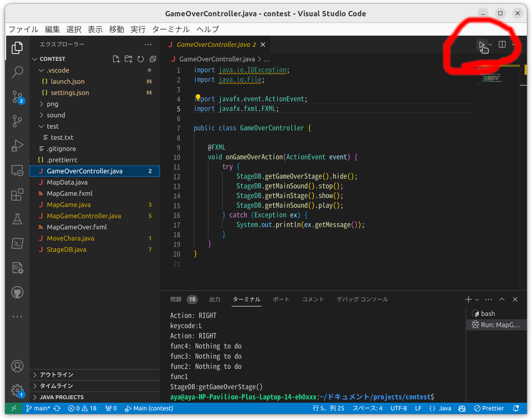The width and height of the screenshot is (532, 419).
Task: Split the editor to the right
Action: click(x=502, y=45)
